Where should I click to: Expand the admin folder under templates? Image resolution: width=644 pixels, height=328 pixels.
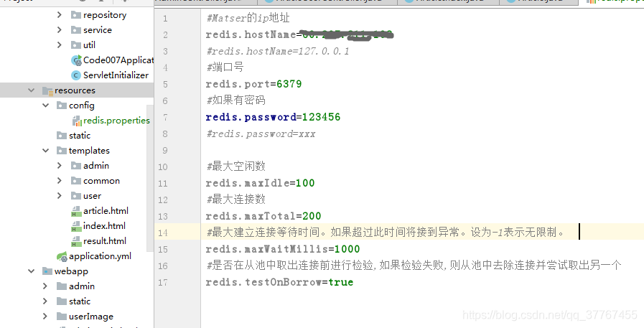tap(60, 166)
